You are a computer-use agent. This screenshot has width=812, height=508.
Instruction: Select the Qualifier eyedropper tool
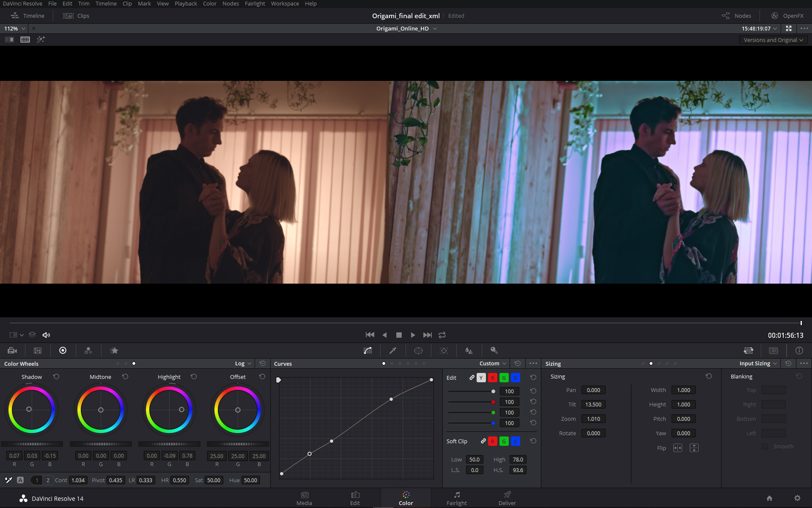point(393,351)
